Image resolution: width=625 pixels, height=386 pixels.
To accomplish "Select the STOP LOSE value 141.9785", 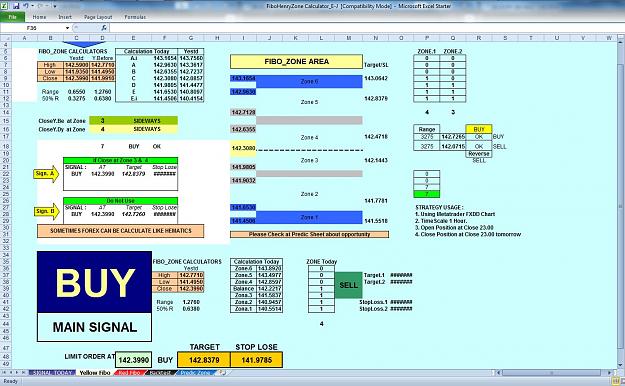I will (256, 360).
